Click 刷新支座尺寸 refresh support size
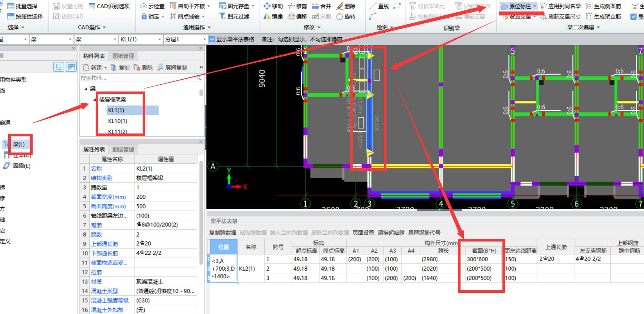This screenshot has height=314, width=644. pyautogui.click(x=560, y=17)
